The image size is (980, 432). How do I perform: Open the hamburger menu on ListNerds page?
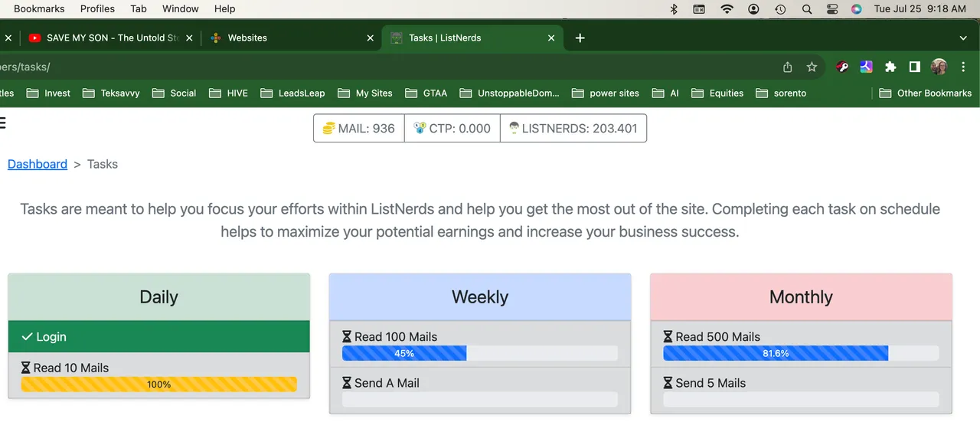[2, 123]
